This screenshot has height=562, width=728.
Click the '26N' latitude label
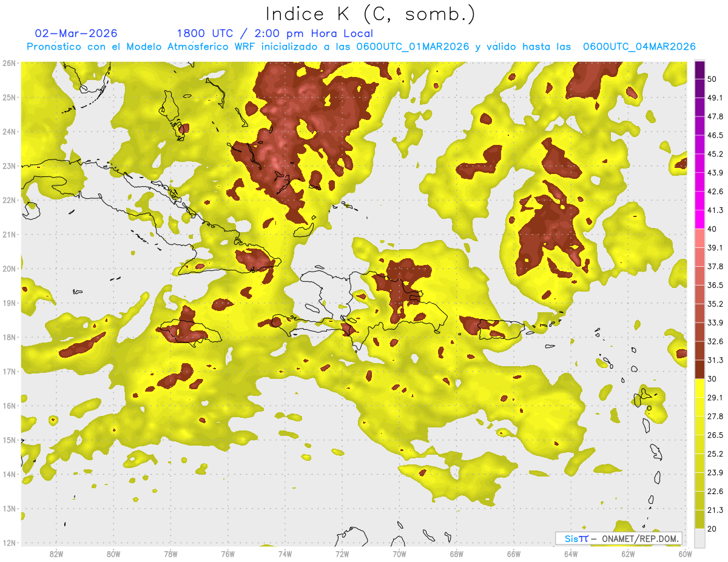click(9, 63)
